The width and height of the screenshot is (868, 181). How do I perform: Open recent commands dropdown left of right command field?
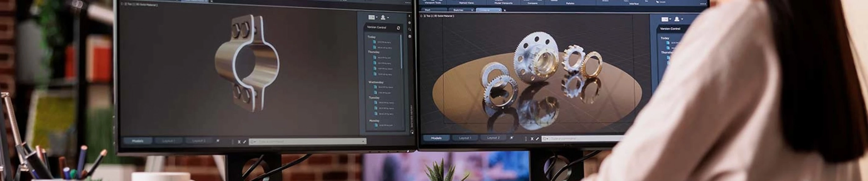pyautogui.click(x=545, y=139)
